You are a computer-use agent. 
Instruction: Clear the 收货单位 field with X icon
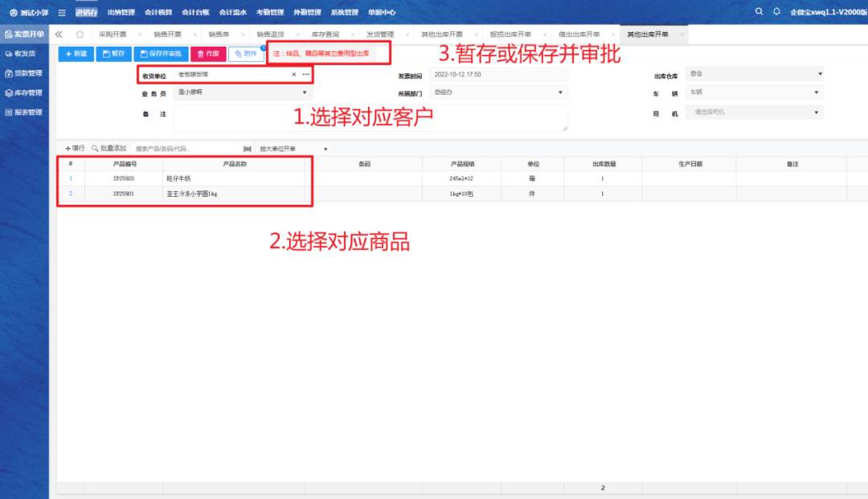[x=293, y=75]
